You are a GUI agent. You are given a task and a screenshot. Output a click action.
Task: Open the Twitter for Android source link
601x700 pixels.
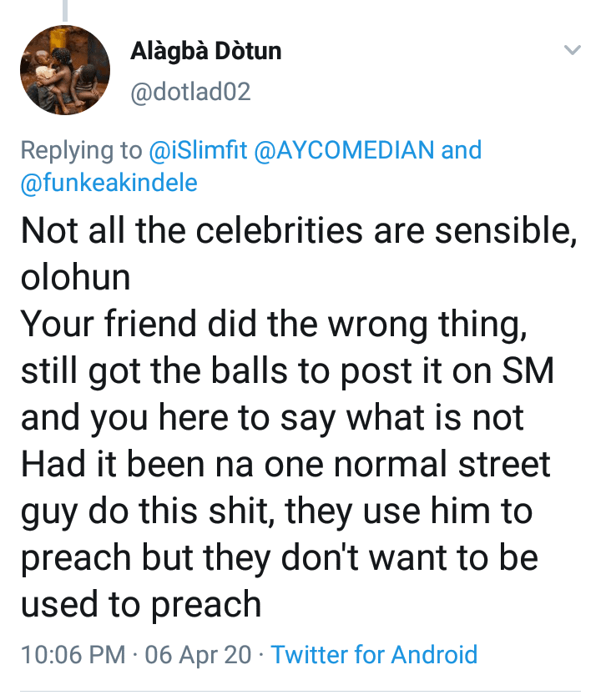click(374, 654)
